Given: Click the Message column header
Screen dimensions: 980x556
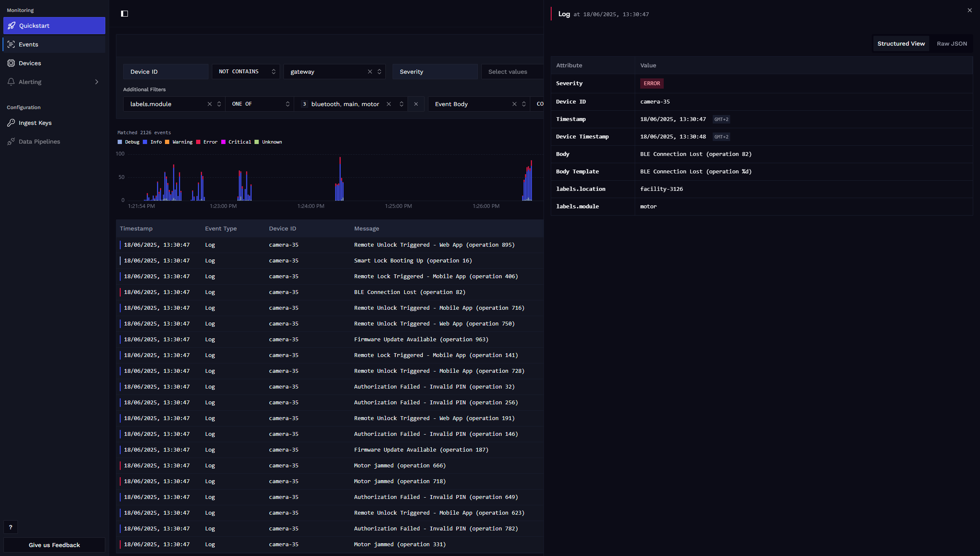Looking at the screenshot, I should [367, 228].
